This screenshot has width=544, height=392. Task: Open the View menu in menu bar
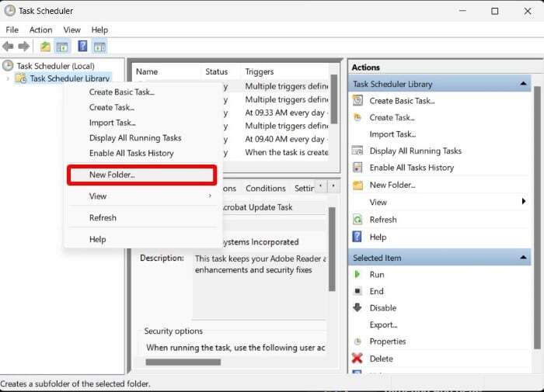coord(71,29)
